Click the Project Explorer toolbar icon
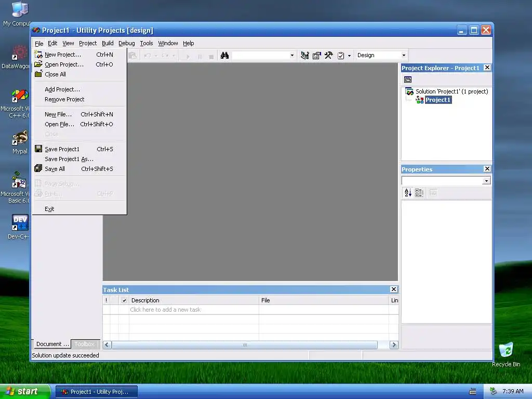The image size is (532, 399). [x=304, y=55]
